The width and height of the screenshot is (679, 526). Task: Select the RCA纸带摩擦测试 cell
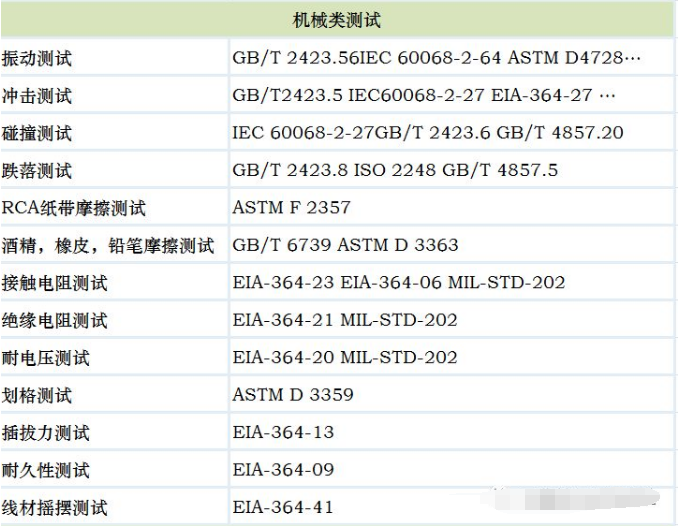coord(74,209)
